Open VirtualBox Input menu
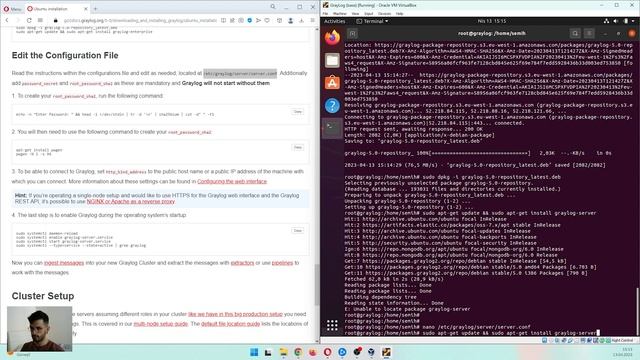 click(369, 13)
